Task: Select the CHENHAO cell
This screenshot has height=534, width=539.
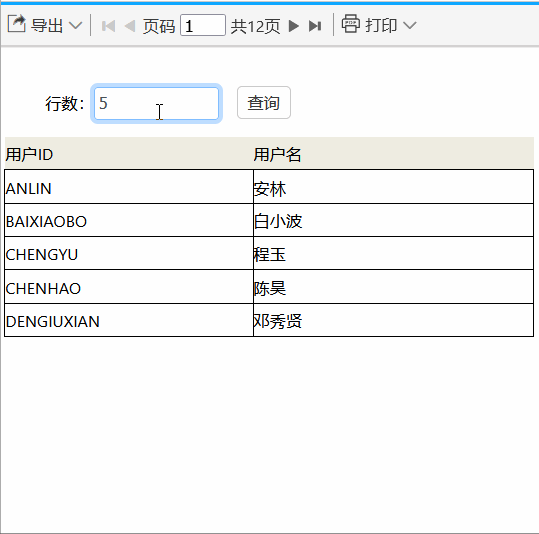Action: [129, 287]
